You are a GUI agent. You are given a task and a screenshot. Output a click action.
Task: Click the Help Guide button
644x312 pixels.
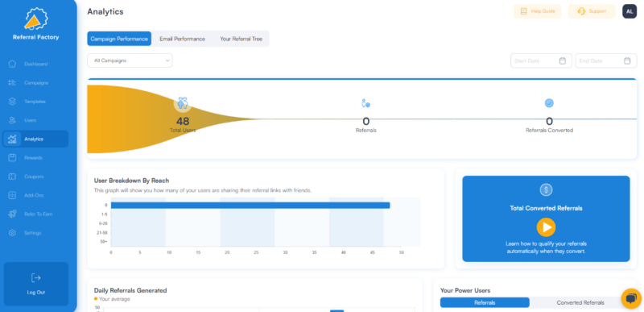click(x=537, y=11)
